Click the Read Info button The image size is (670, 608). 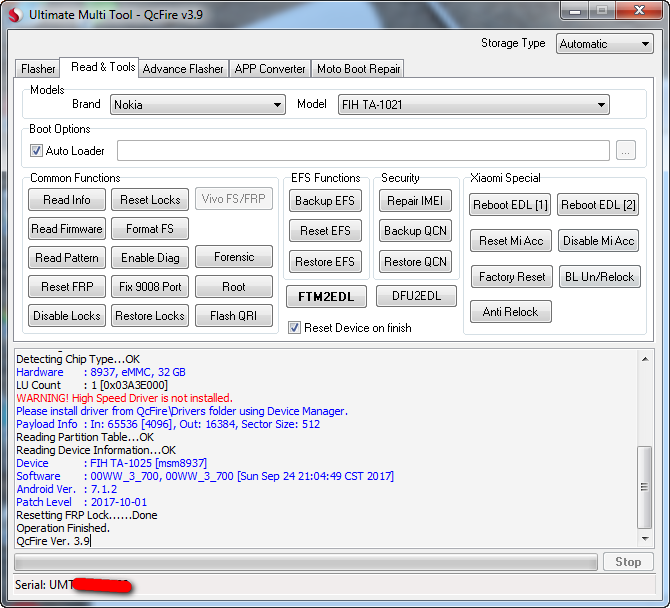point(67,200)
